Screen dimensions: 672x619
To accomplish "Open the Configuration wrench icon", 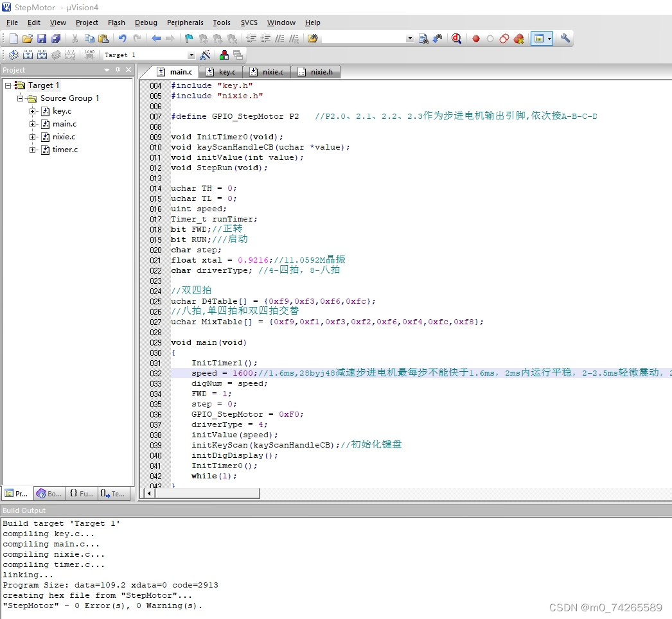I will [565, 39].
